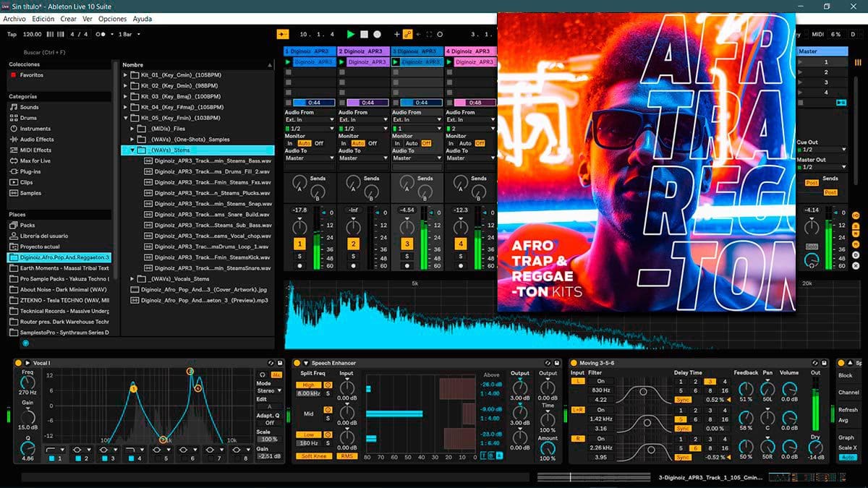The height and width of the screenshot is (488, 868).
Task: Set track 2 Monitor to Off
Action: coord(373,143)
